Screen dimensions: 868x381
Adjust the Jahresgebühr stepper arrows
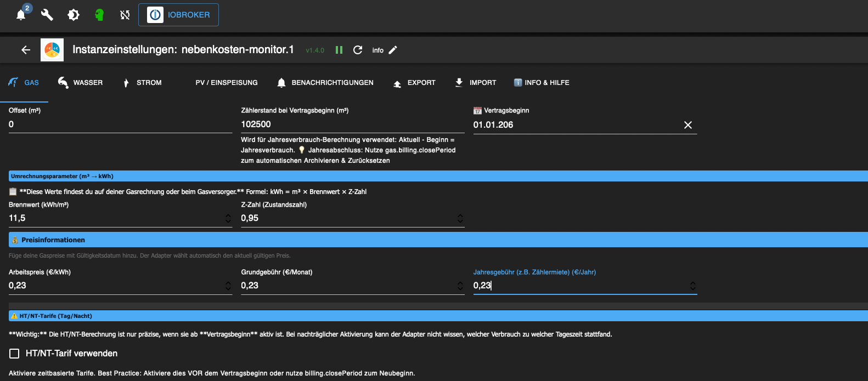click(692, 286)
